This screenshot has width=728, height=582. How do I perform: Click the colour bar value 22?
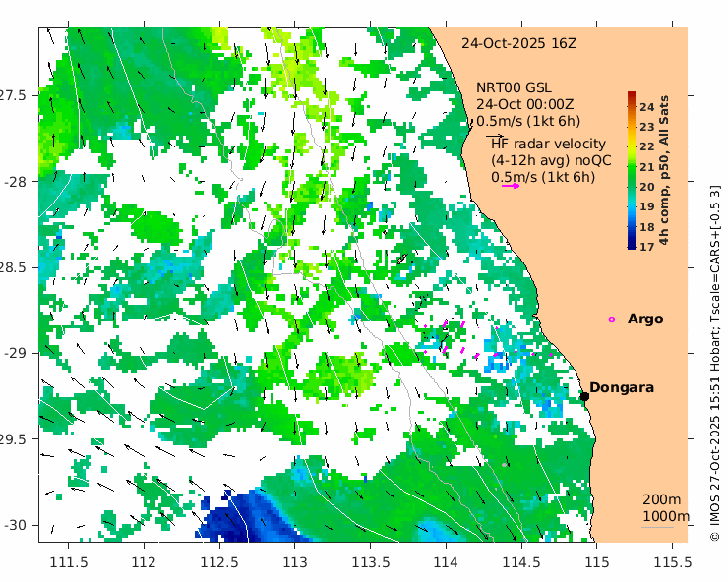(646, 146)
